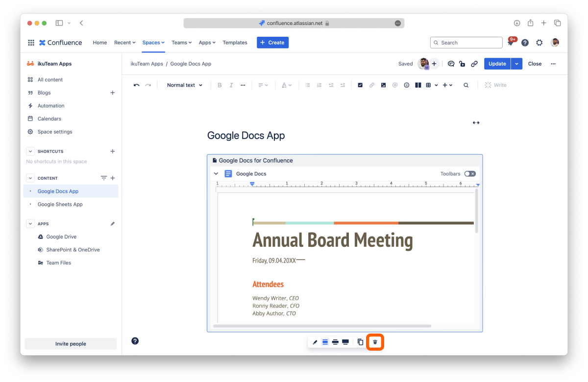Viewport: 588px width, 382px height.
Task: Open the text alignment dropdown
Action: pos(263,85)
